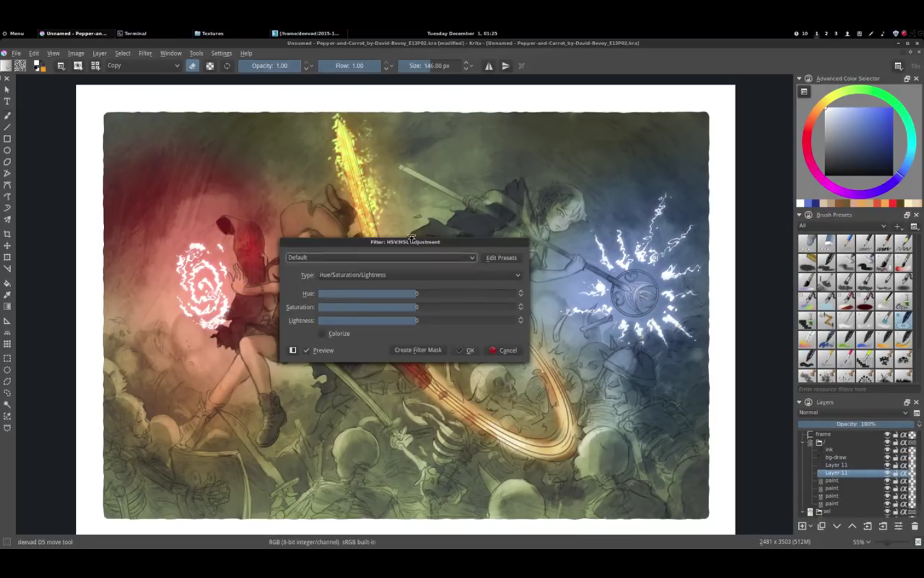The image size is (924, 578).
Task: Reload the original brush preset
Action: coord(227,66)
